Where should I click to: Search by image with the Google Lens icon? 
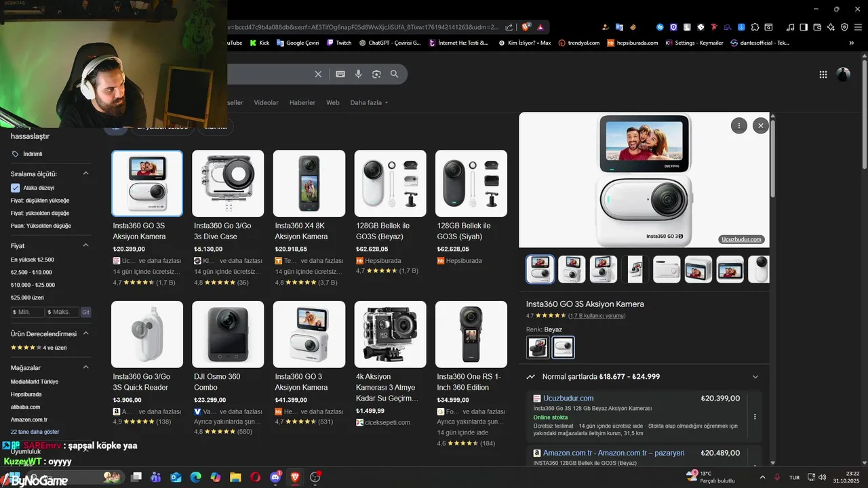pyautogui.click(x=376, y=74)
